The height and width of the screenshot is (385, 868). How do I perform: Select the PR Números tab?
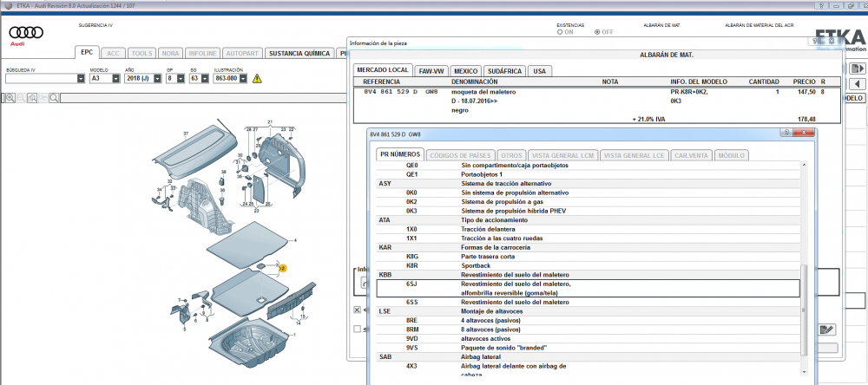pos(400,154)
